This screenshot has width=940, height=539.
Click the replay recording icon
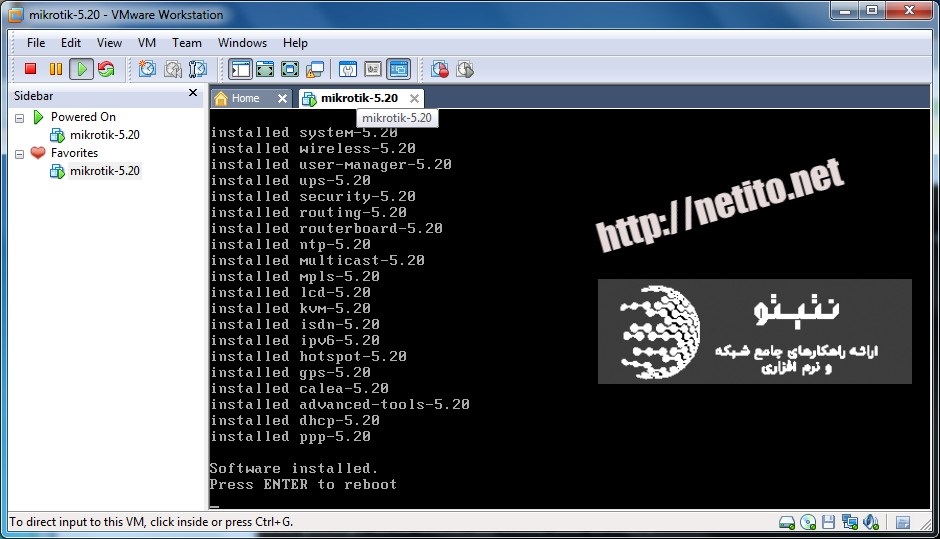pyautogui.click(x=465, y=70)
